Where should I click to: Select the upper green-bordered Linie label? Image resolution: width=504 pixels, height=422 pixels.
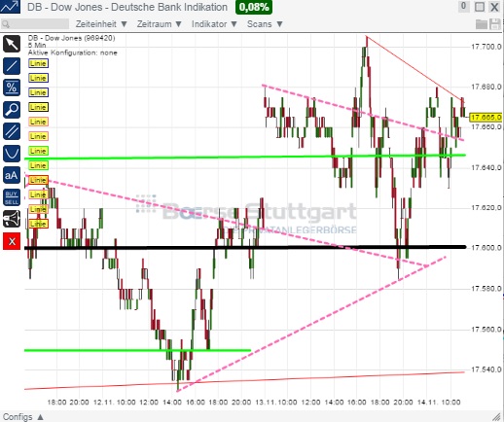coord(38,151)
